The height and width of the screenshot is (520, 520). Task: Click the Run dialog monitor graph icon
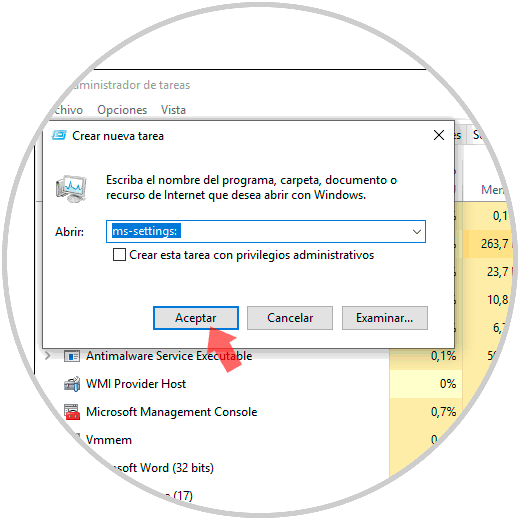(x=71, y=189)
